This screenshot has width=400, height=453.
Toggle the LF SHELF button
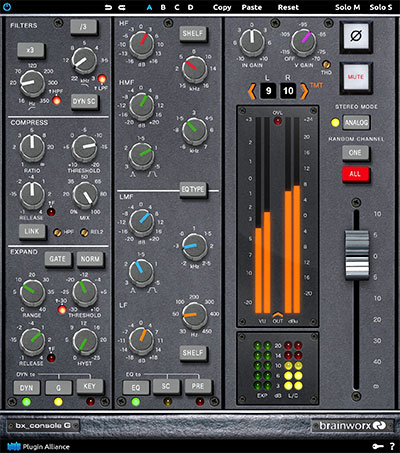193,353
